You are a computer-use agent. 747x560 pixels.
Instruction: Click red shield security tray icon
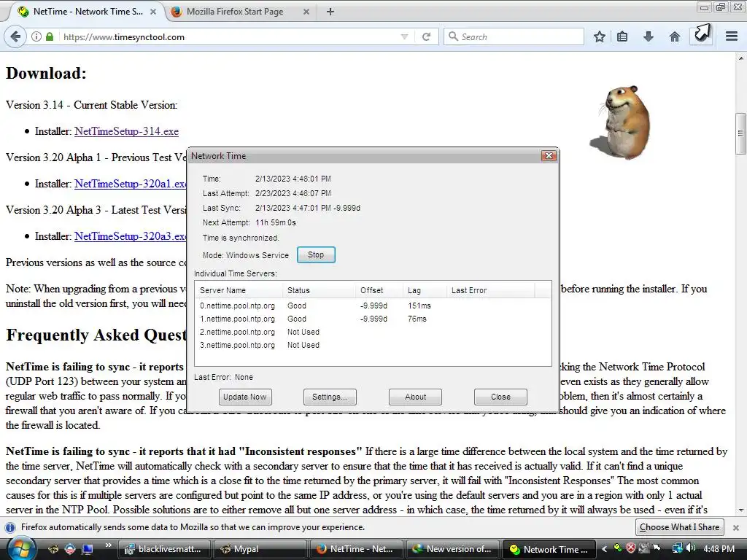pos(631,548)
